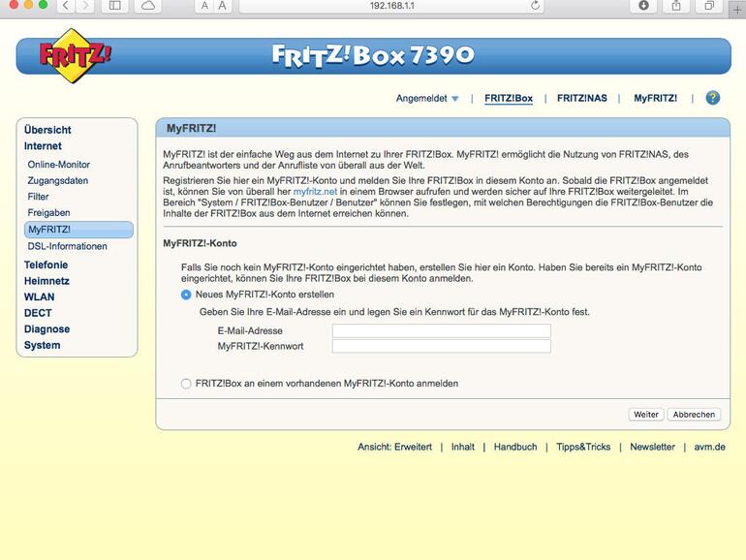Click the Safari forward arrow button
This screenshot has width=746, height=560.
[85, 6]
